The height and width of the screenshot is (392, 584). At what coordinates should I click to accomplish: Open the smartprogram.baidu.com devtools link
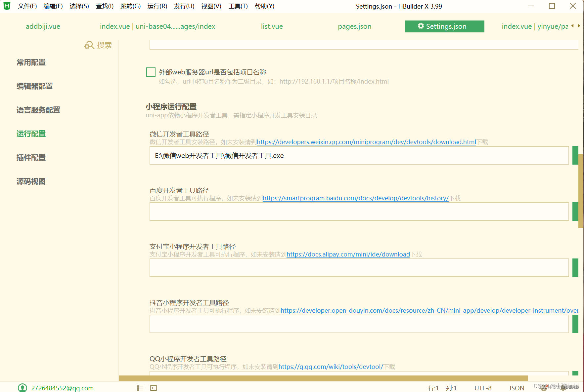coord(356,198)
